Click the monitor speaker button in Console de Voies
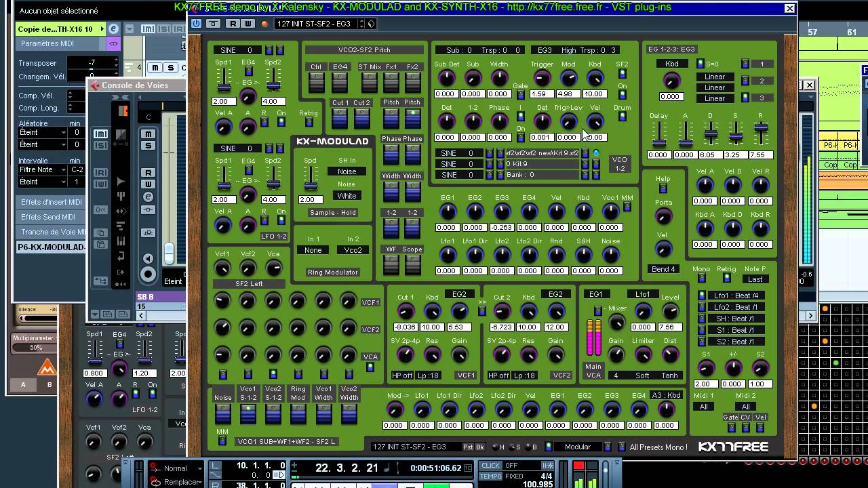The height and width of the screenshot is (488, 868). (149, 258)
